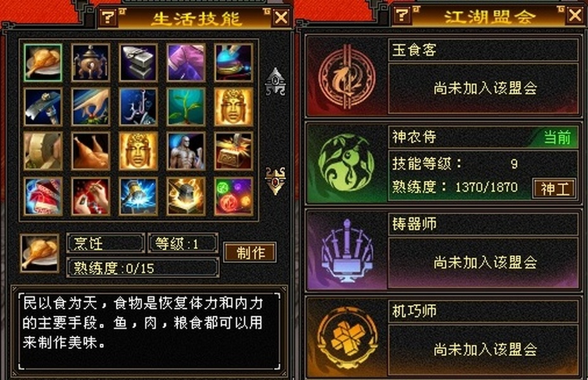Select the anvil forging skill icon
The width and height of the screenshot is (588, 380).
(138, 63)
